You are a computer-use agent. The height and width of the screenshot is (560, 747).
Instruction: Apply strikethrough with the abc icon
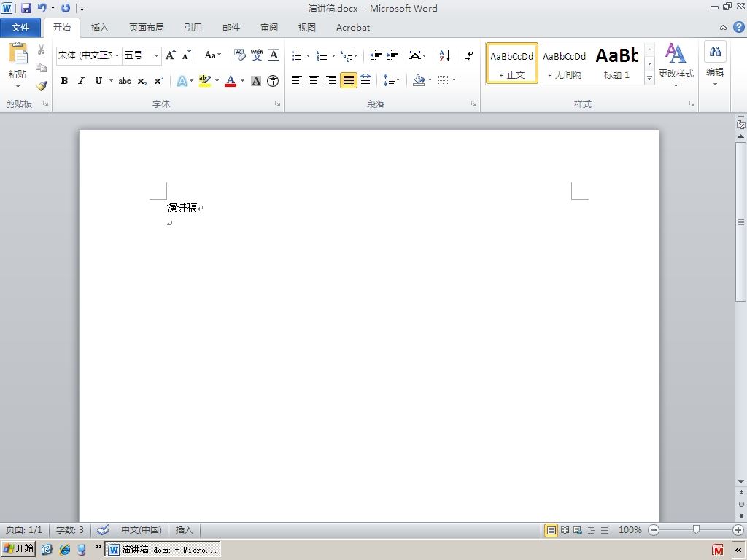pos(125,81)
